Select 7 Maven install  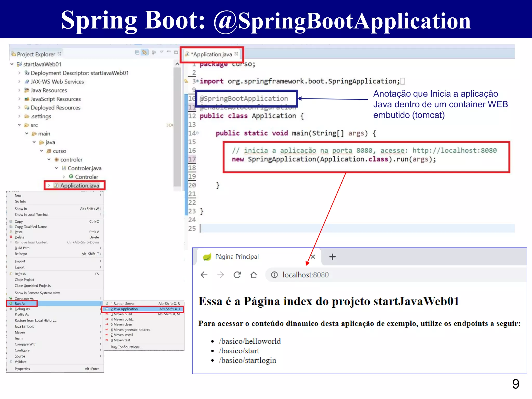tap(144, 335)
